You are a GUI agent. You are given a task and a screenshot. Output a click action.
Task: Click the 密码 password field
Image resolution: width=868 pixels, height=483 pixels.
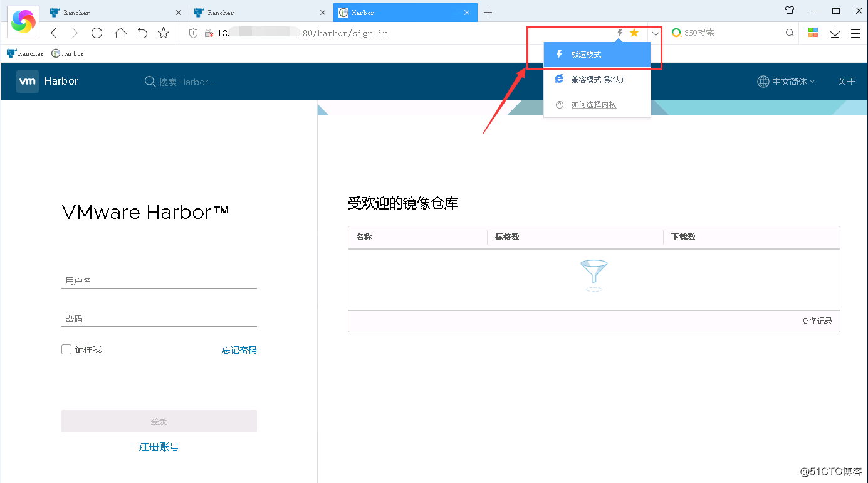point(159,319)
